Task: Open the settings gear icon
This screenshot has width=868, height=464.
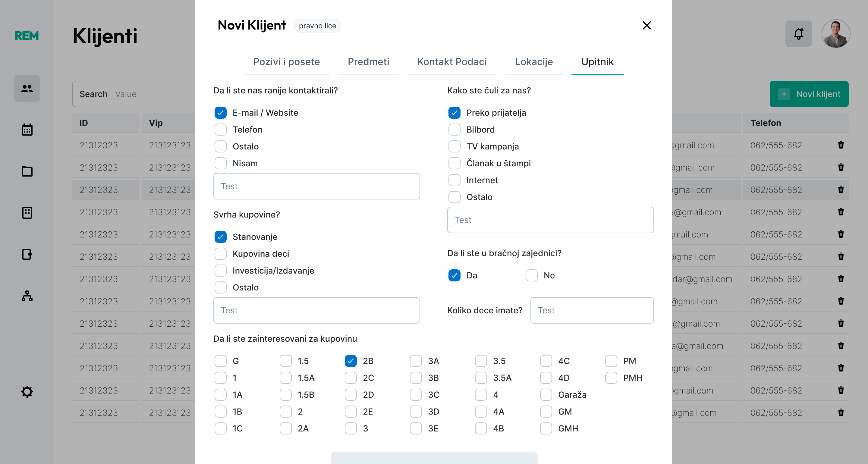Action: pos(27,392)
